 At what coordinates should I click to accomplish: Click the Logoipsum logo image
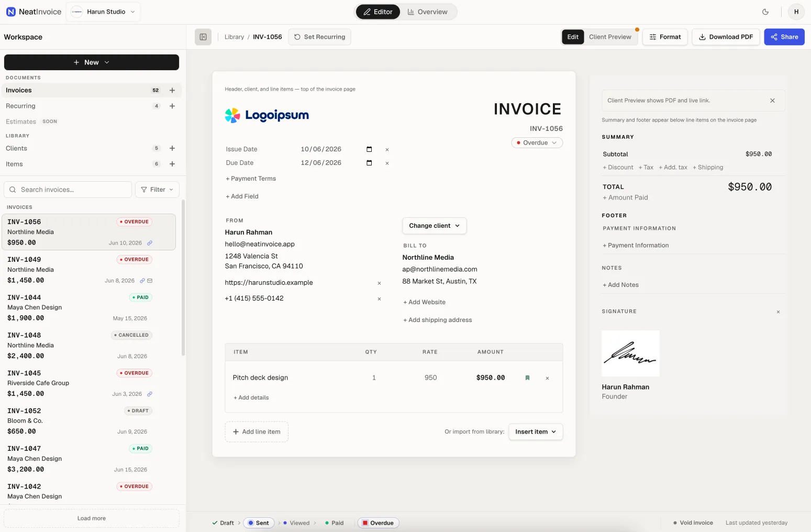[267, 115]
